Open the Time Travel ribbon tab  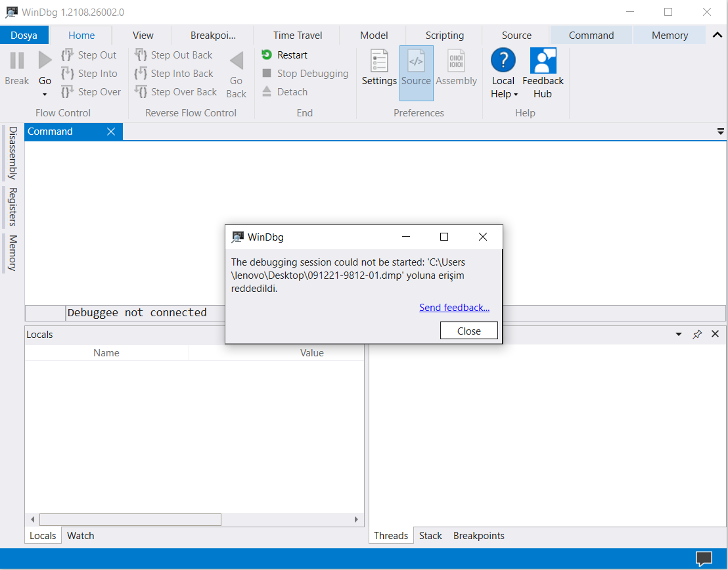pos(298,36)
